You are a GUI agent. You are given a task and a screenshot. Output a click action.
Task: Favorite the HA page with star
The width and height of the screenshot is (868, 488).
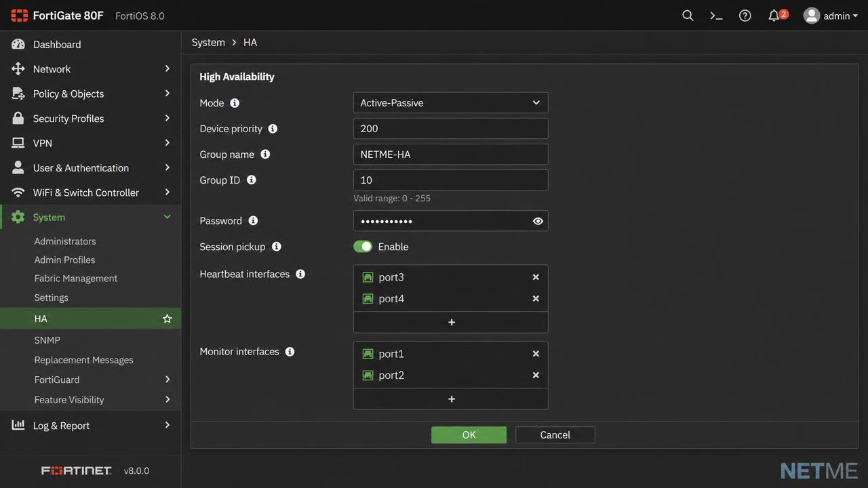click(x=167, y=319)
